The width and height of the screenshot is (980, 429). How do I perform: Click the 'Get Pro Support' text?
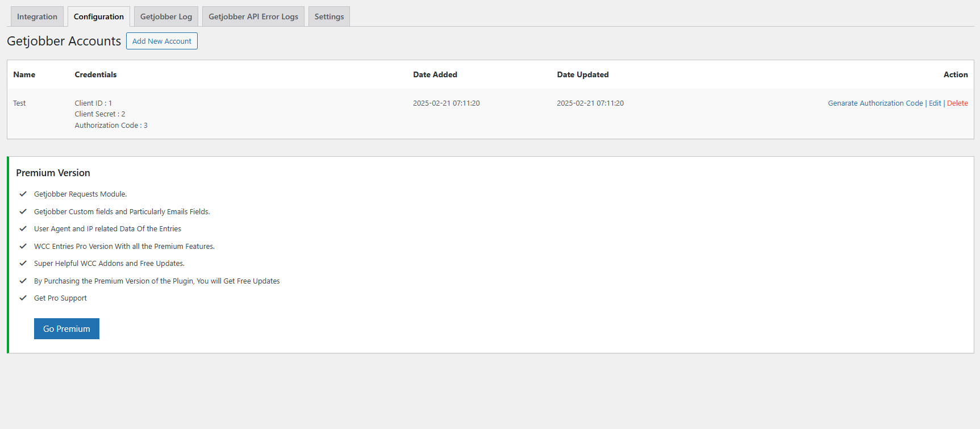pos(60,298)
